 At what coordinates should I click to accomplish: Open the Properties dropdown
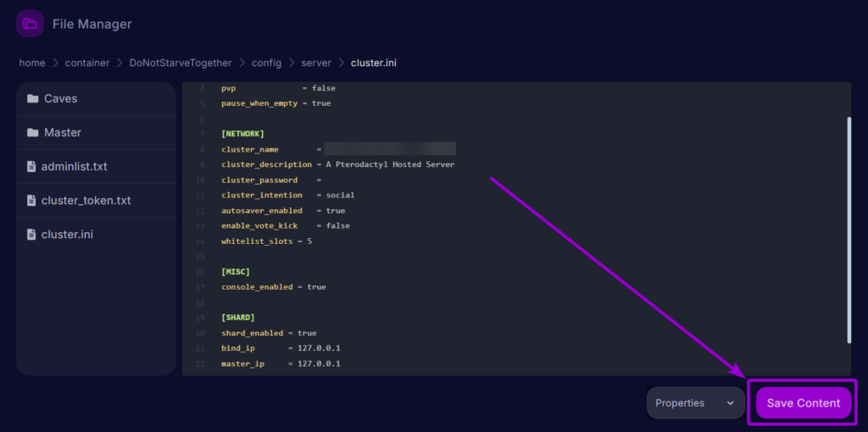pyautogui.click(x=694, y=403)
